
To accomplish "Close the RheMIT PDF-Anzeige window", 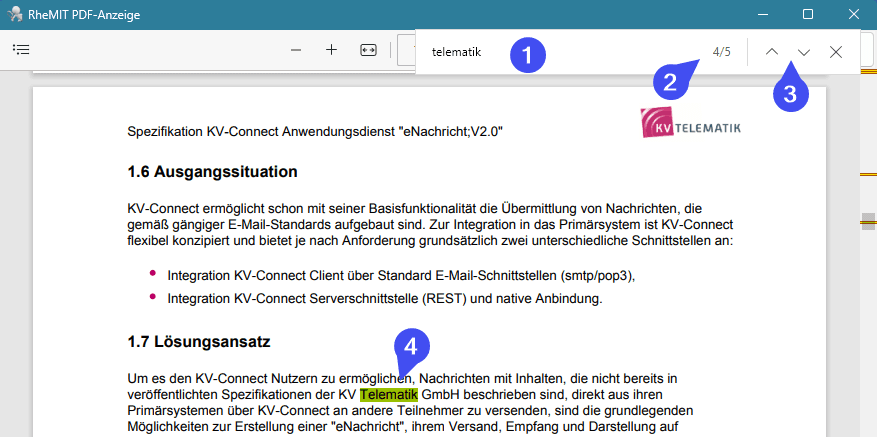I will pos(853,14).
